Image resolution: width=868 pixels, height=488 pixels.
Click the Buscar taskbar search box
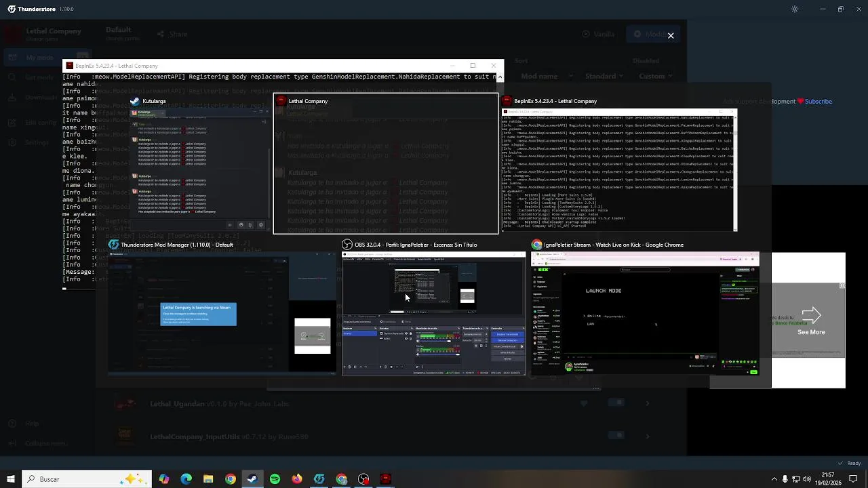click(87, 479)
